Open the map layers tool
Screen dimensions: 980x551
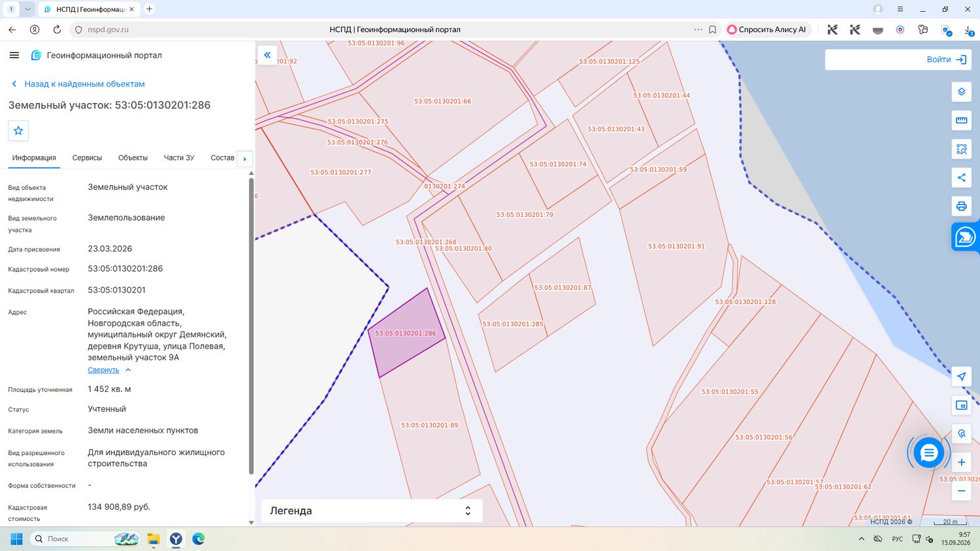pyautogui.click(x=961, y=92)
